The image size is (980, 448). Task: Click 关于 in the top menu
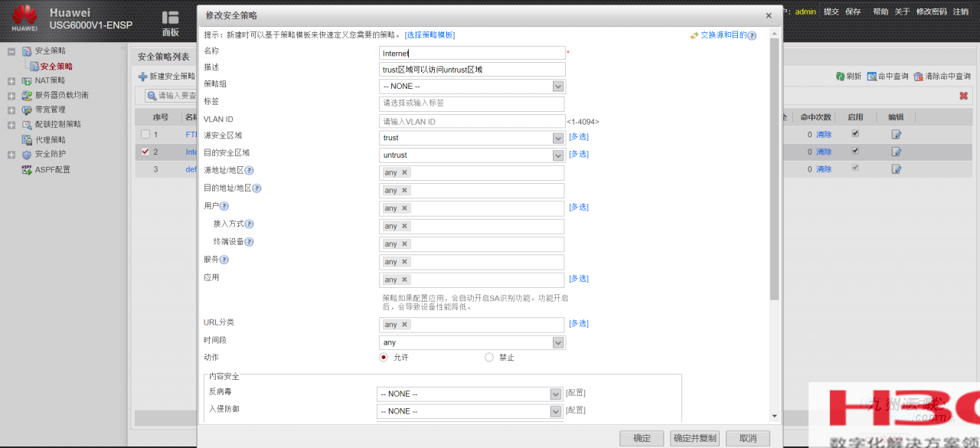[x=903, y=11]
